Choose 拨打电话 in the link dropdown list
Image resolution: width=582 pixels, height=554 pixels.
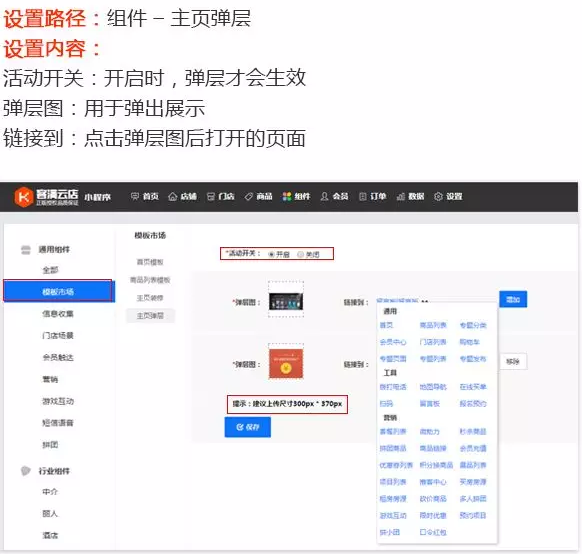tap(393, 387)
